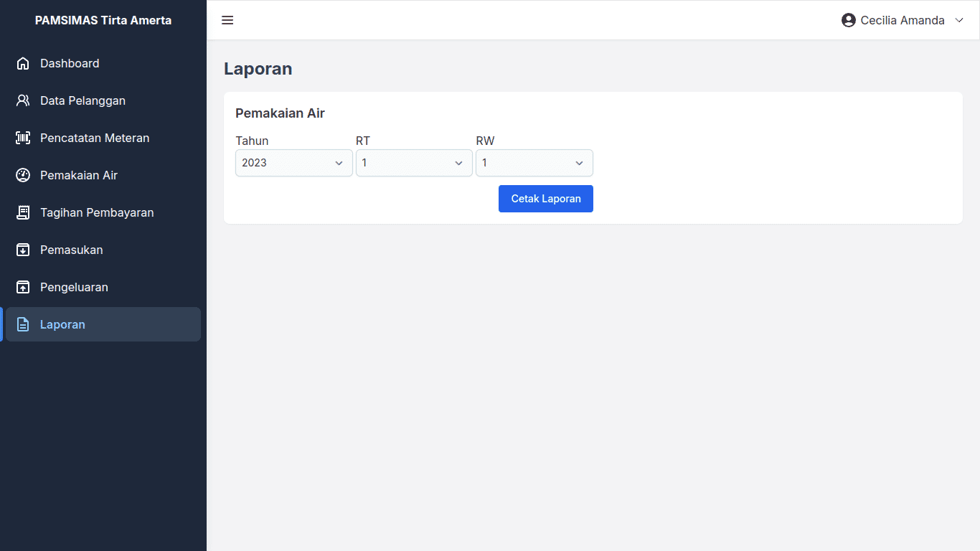Click the Pencatatan Meteran scanner icon

coord(23,138)
